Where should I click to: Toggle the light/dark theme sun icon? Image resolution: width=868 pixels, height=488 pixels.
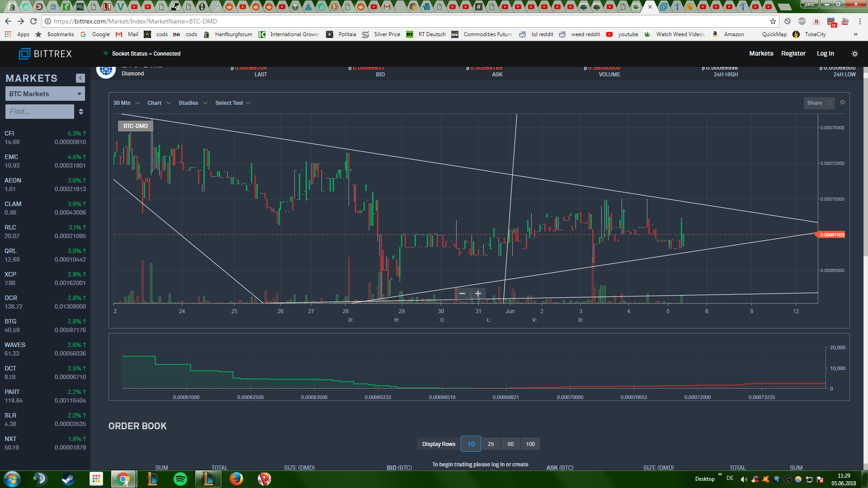[854, 54]
